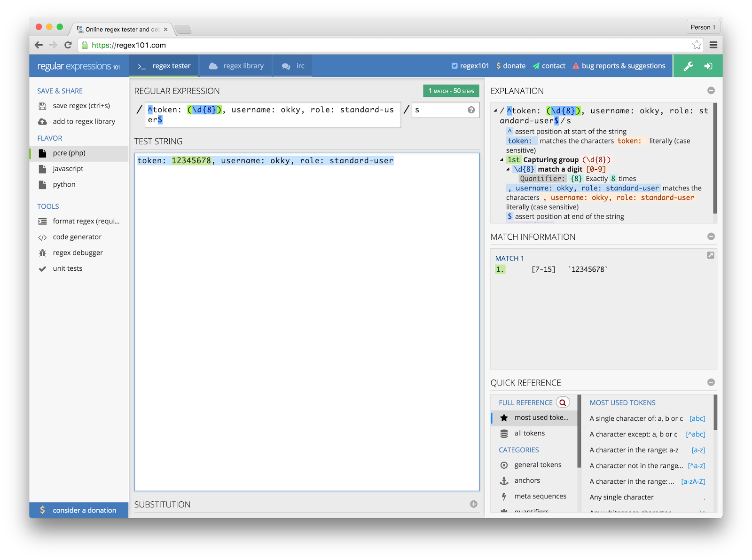Click the python file icon
This screenshot has width=752, height=560.
coord(42,185)
